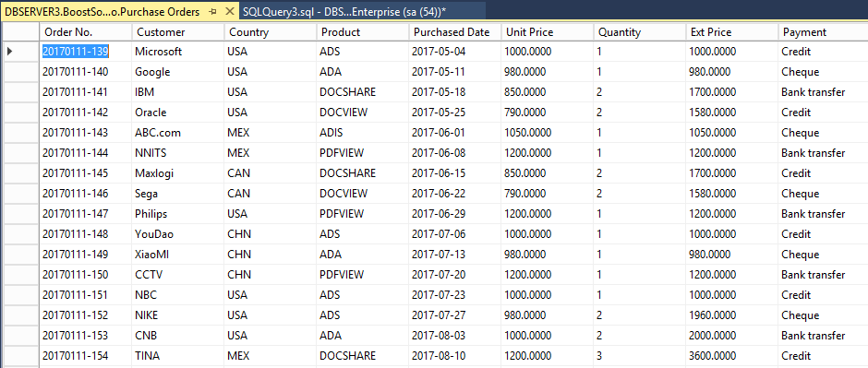Select unit price cell of Oracle row

[x=548, y=113]
